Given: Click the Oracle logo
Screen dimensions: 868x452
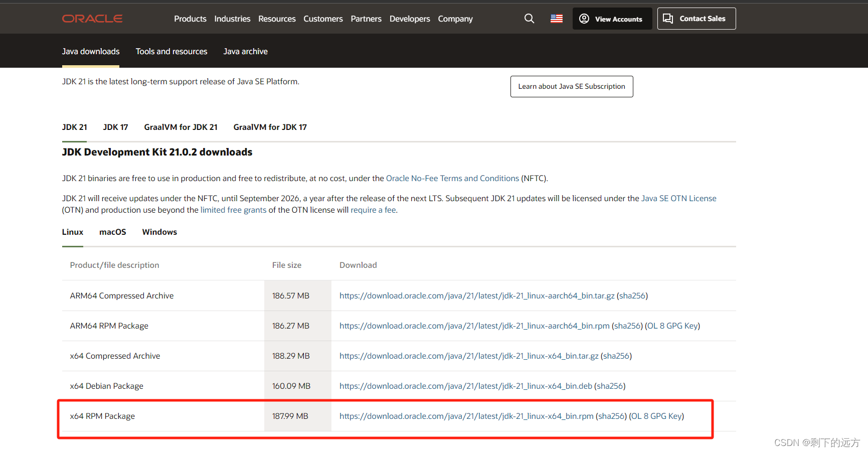Looking at the screenshot, I should [92, 18].
